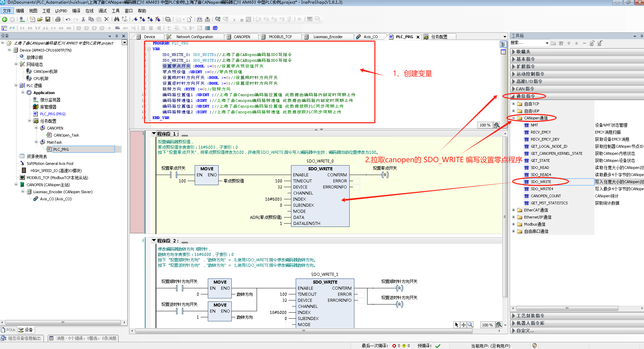Open the 在线 menu
Screen dimensions: 644x349
coord(89,11)
